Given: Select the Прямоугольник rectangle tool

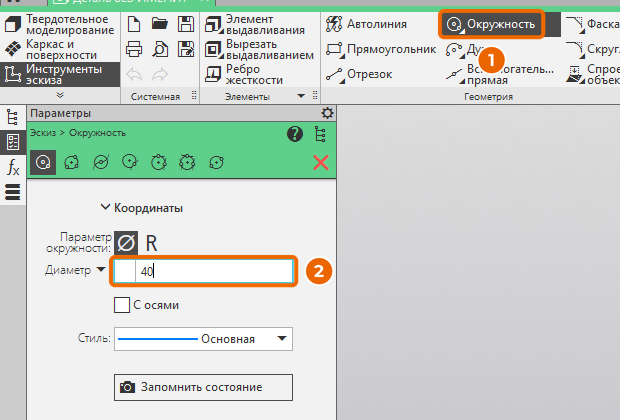Looking at the screenshot, I should [x=381, y=49].
